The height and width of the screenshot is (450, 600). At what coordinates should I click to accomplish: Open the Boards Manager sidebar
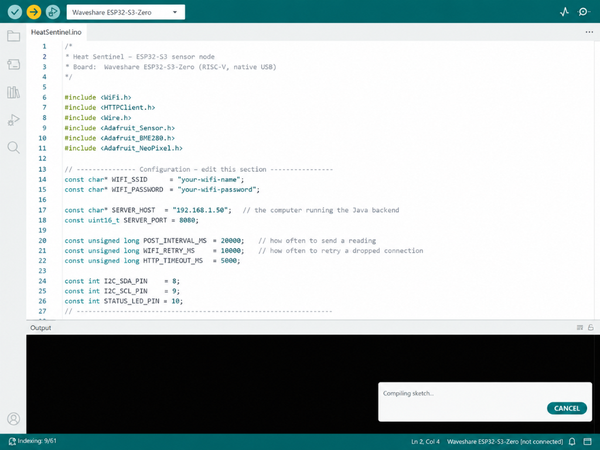click(13, 64)
